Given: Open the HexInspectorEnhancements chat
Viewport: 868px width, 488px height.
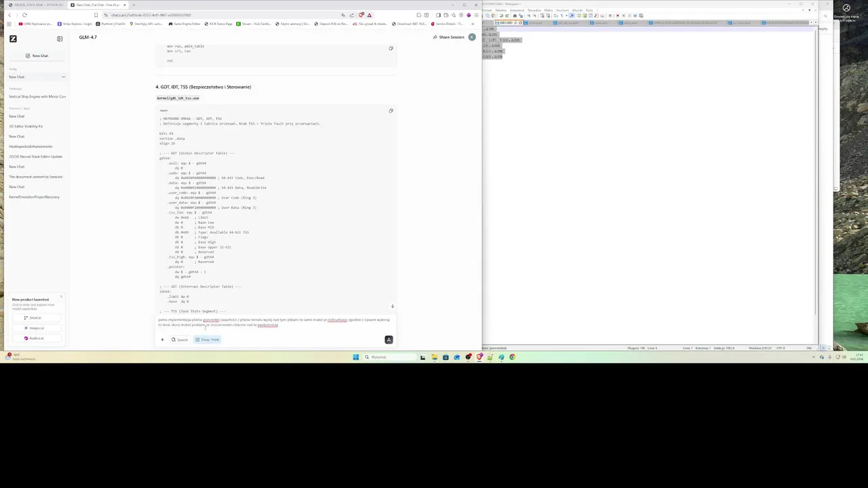Looking at the screenshot, I should (x=31, y=146).
